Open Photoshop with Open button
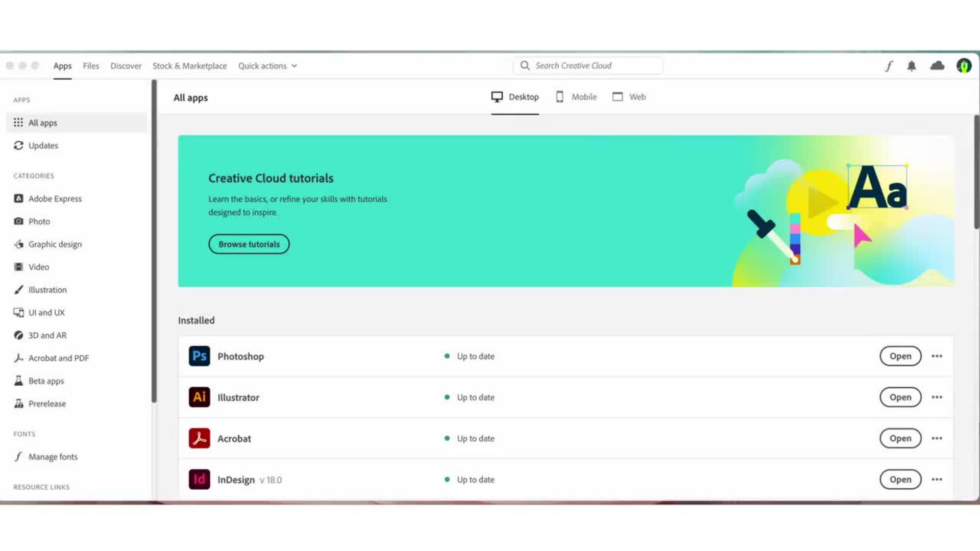The image size is (980, 551). (x=900, y=356)
